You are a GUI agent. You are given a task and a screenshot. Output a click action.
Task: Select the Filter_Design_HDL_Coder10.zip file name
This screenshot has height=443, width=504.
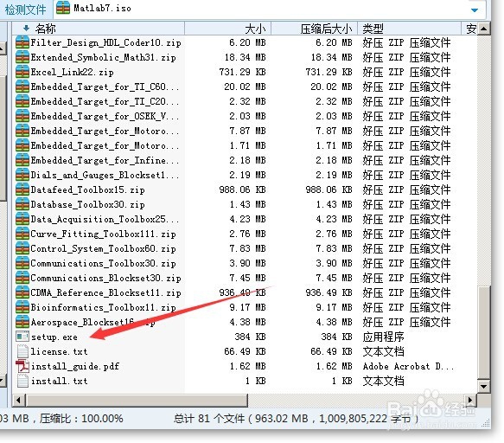pyautogui.click(x=105, y=42)
